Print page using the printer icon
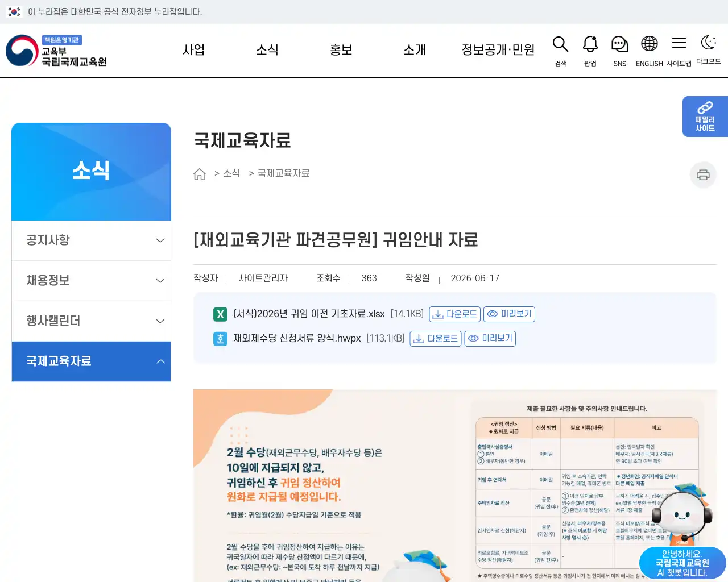 703,174
